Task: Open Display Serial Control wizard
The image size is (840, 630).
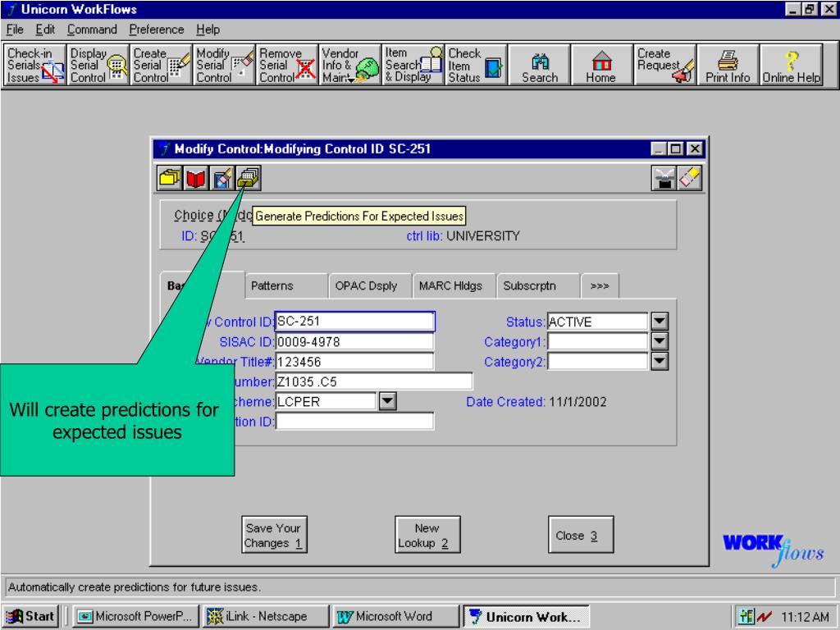Action: tap(98, 65)
